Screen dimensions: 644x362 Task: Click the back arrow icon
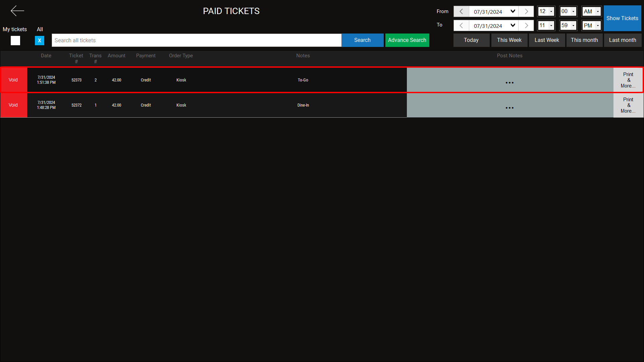click(17, 11)
